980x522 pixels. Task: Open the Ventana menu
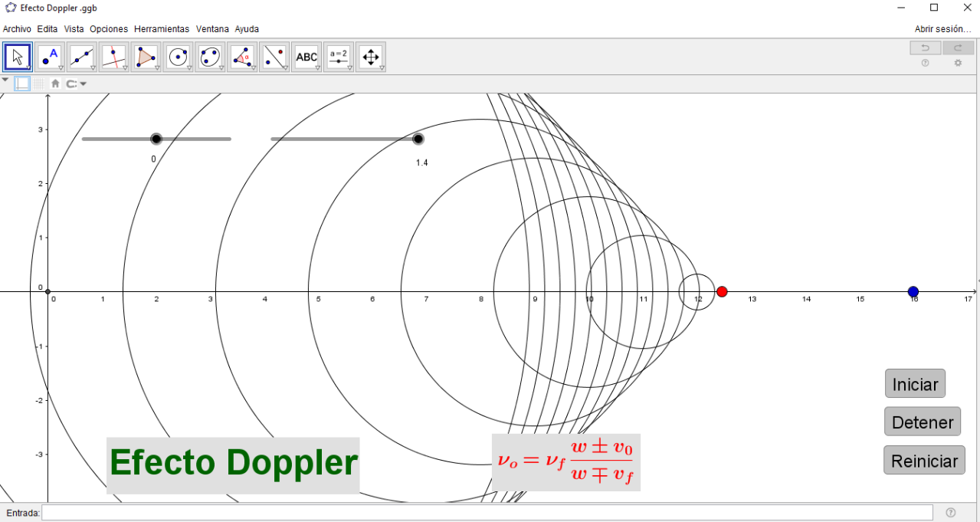pos(212,29)
